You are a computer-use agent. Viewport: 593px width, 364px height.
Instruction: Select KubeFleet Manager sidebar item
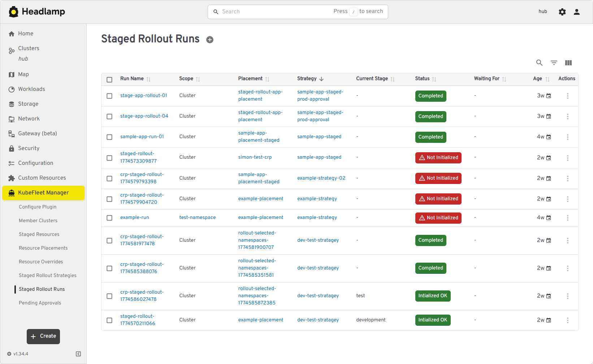(43, 193)
